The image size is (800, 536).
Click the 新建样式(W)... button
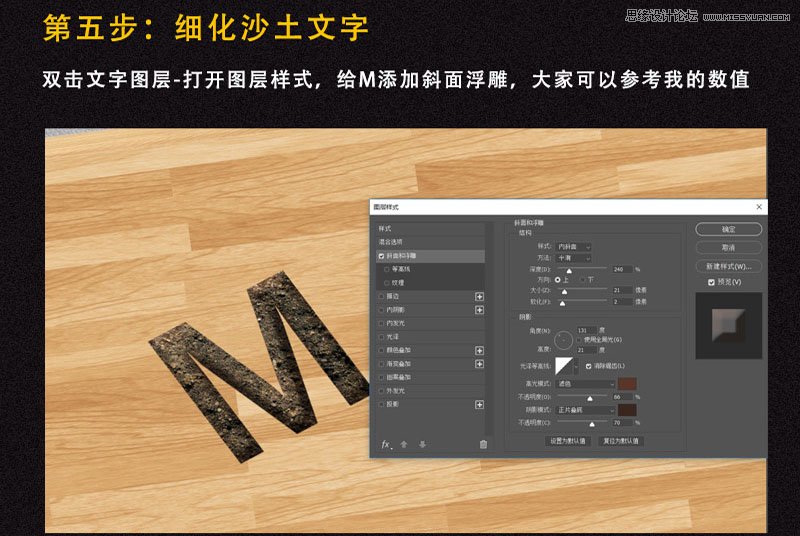click(729, 266)
